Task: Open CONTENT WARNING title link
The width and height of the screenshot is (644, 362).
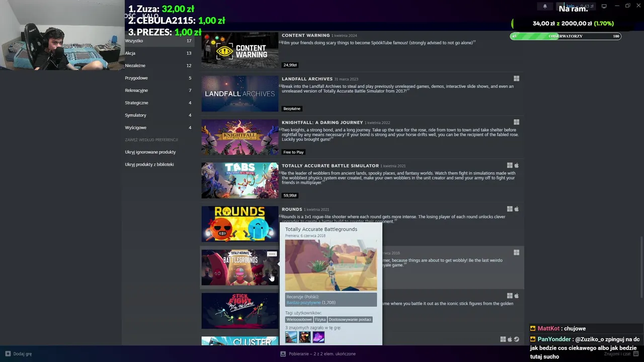Action: (305, 35)
